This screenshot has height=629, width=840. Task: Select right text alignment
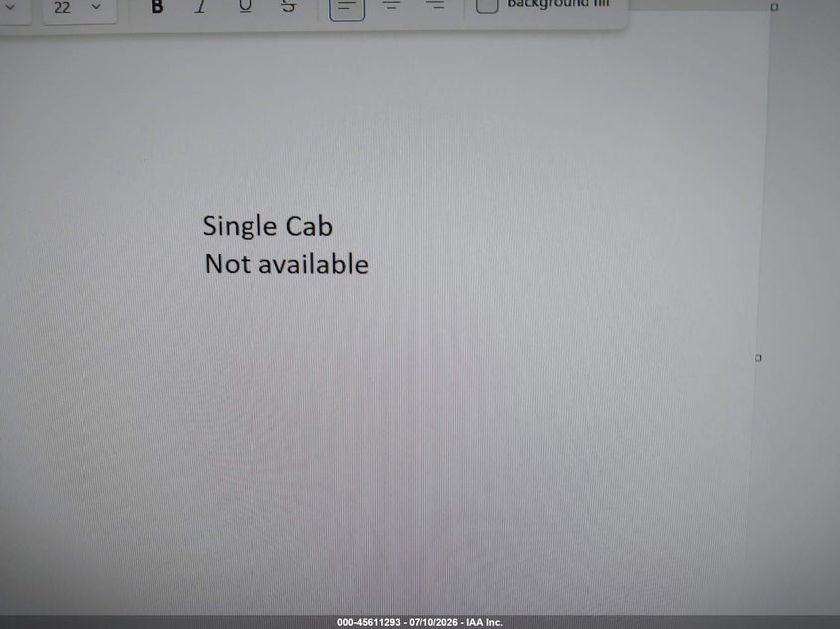tap(435, 6)
